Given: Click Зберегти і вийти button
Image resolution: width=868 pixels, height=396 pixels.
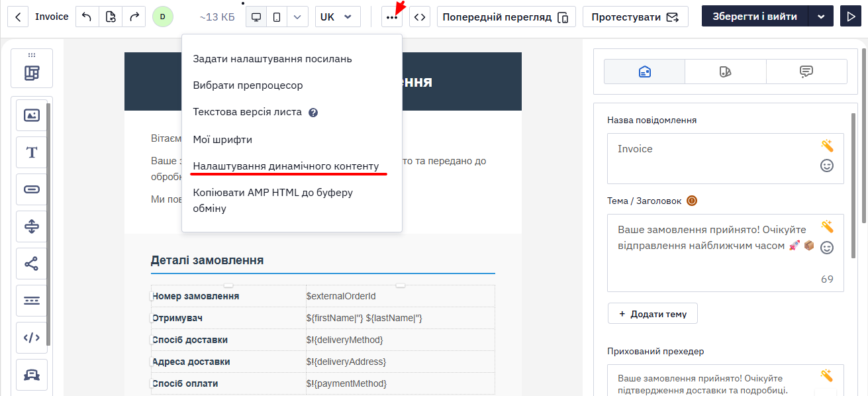Looking at the screenshot, I should click(x=755, y=17).
